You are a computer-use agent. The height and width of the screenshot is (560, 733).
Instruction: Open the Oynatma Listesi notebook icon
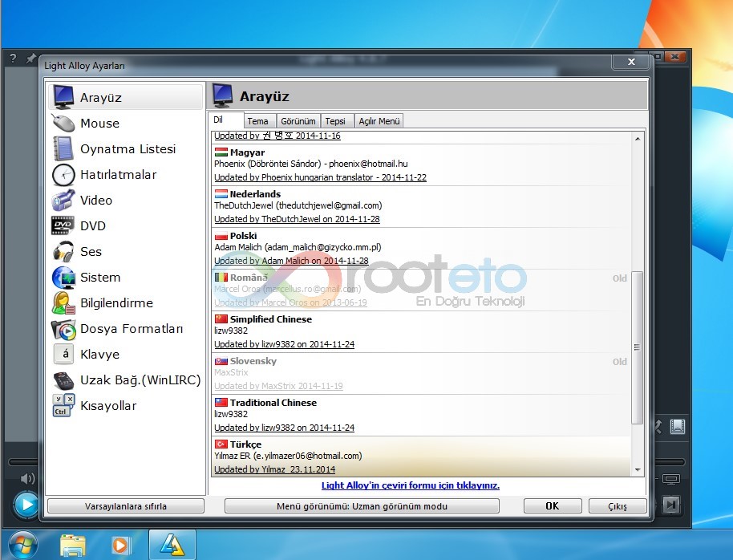coord(63,148)
